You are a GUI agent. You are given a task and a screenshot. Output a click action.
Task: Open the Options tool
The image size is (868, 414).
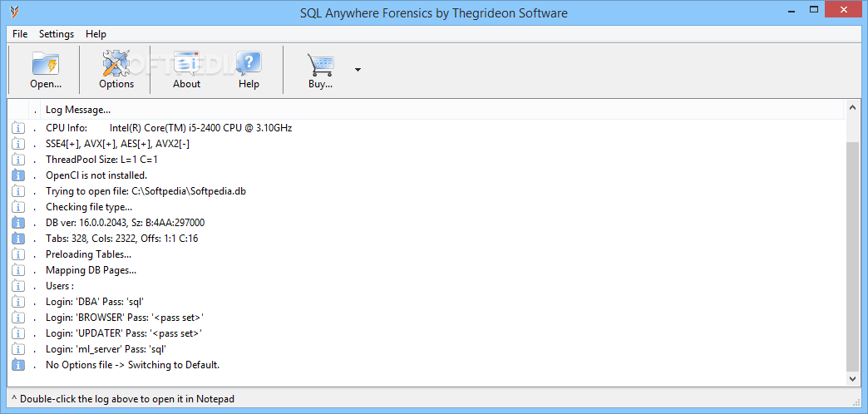click(x=116, y=71)
